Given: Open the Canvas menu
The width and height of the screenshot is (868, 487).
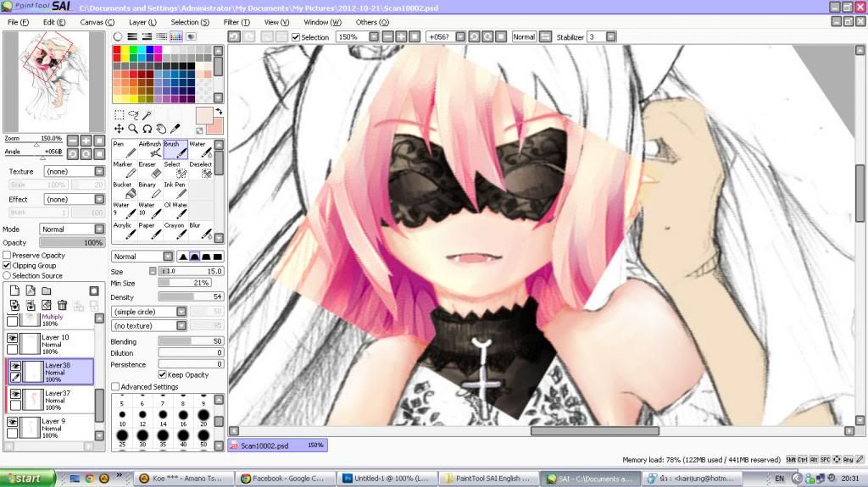Looking at the screenshot, I should pos(97,22).
